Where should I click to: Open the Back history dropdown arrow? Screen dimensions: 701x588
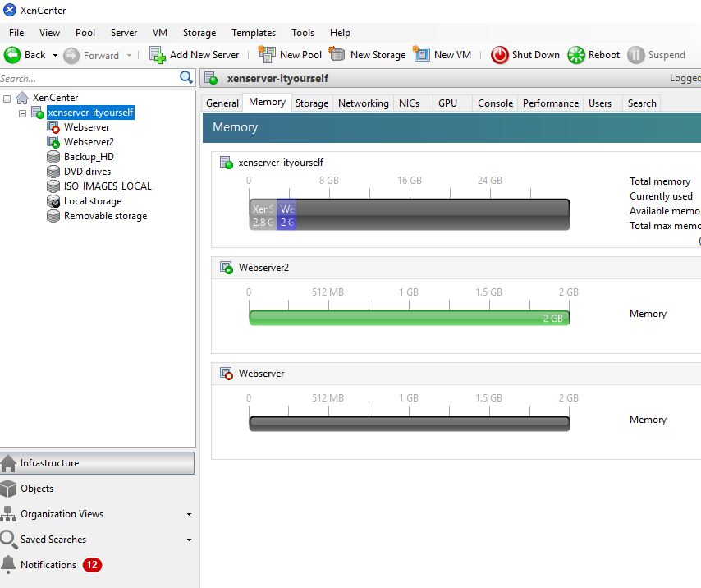55,56
